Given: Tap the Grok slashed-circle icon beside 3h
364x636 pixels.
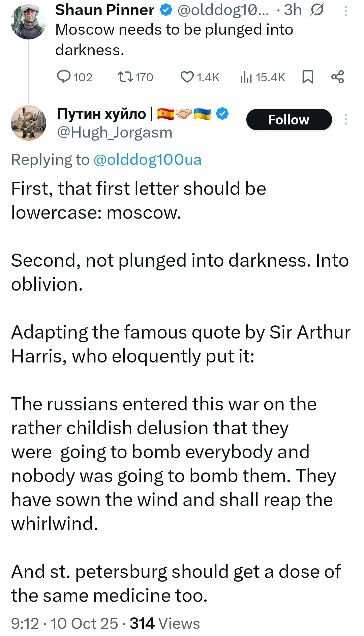Looking at the screenshot, I should point(317,10).
